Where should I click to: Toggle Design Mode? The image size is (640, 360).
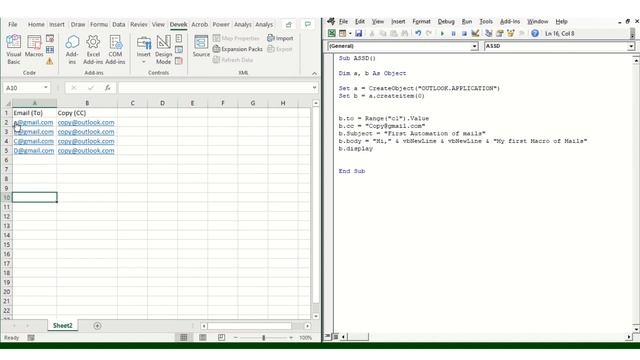coord(163,49)
